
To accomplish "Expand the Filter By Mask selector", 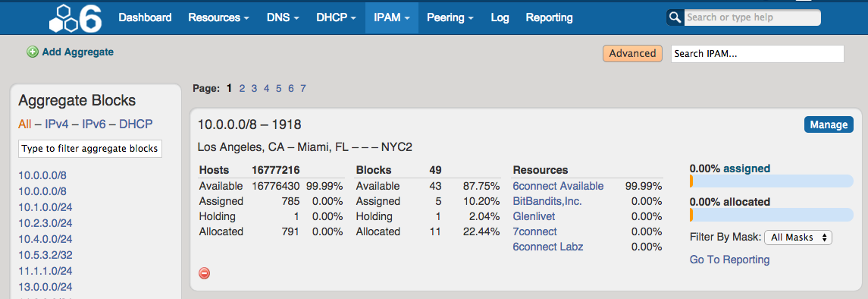I will click(798, 237).
